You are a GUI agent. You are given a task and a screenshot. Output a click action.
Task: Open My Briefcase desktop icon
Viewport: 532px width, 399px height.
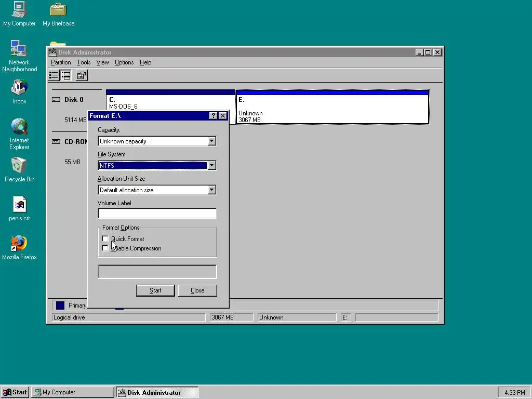click(x=58, y=14)
